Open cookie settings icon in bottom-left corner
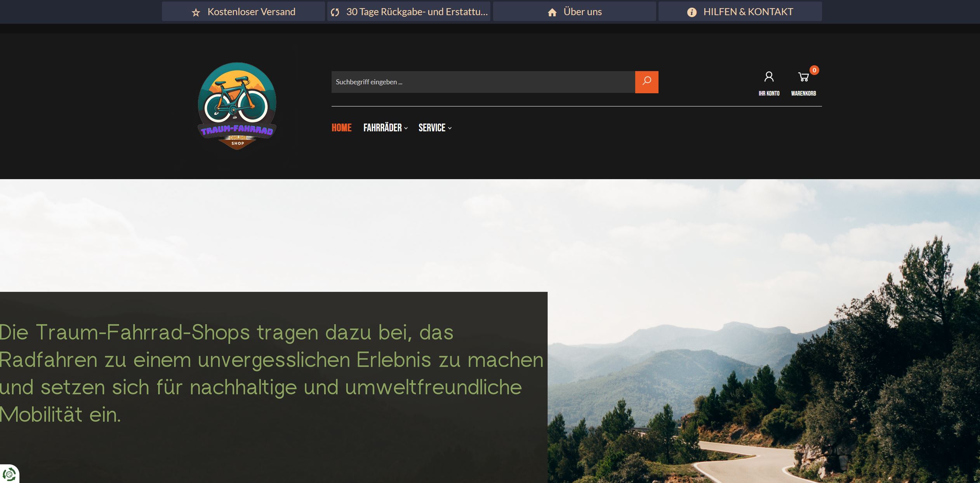The width and height of the screenshot is (980, 483). pyautogui.click(x=9, y=474)
